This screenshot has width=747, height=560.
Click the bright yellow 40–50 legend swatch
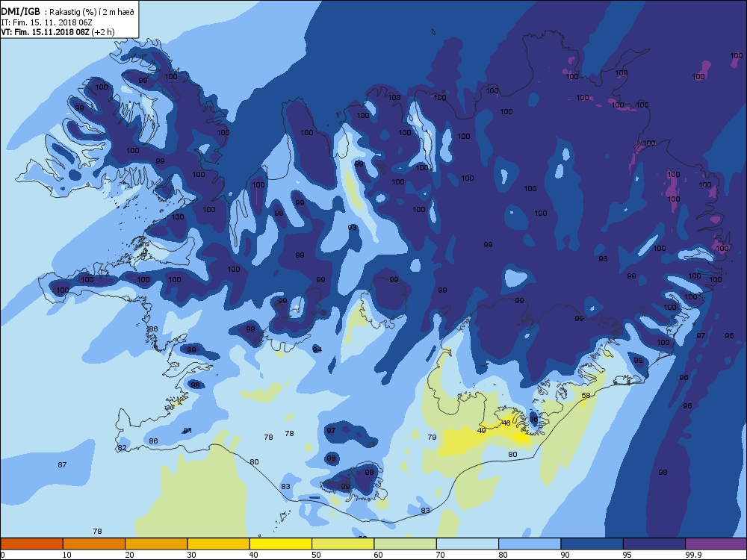click(281, 544)
